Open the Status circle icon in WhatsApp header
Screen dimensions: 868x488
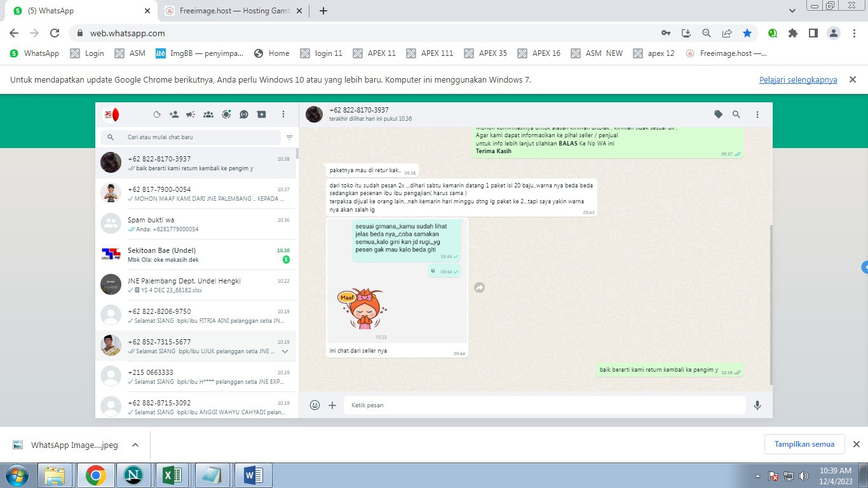(x=157, y=114)
